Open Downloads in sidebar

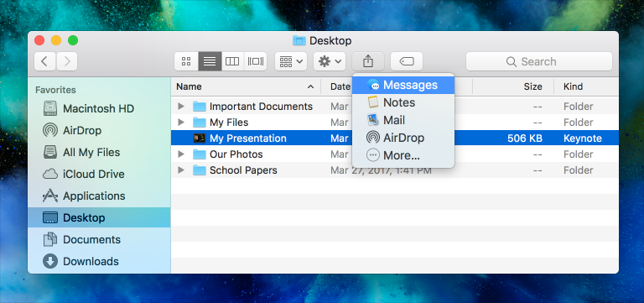point(99,262)
